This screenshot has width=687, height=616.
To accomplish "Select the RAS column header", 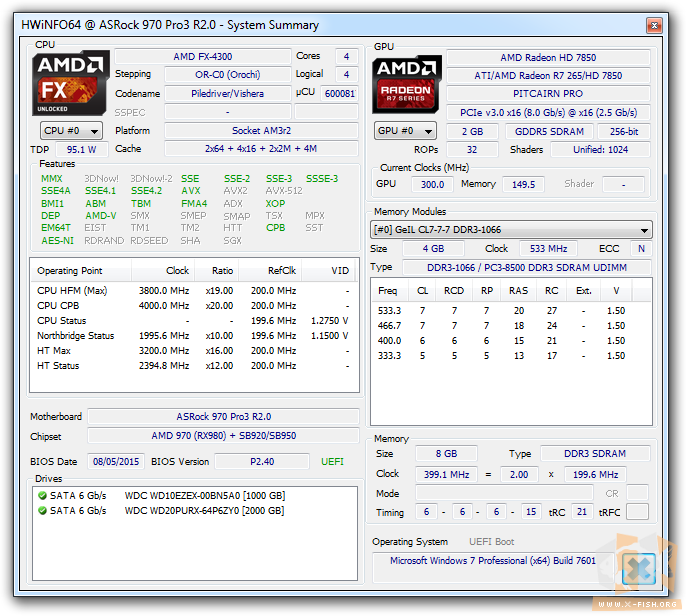I will point(518,291).
